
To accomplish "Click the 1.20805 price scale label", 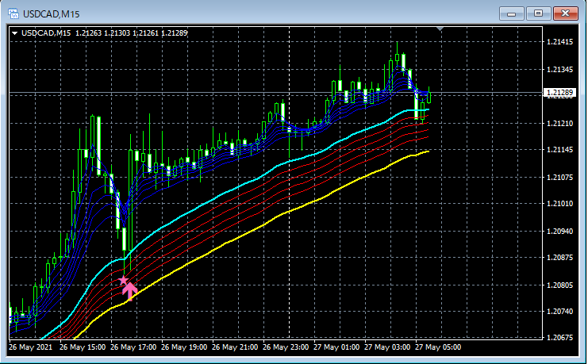I will click(560, 285).
